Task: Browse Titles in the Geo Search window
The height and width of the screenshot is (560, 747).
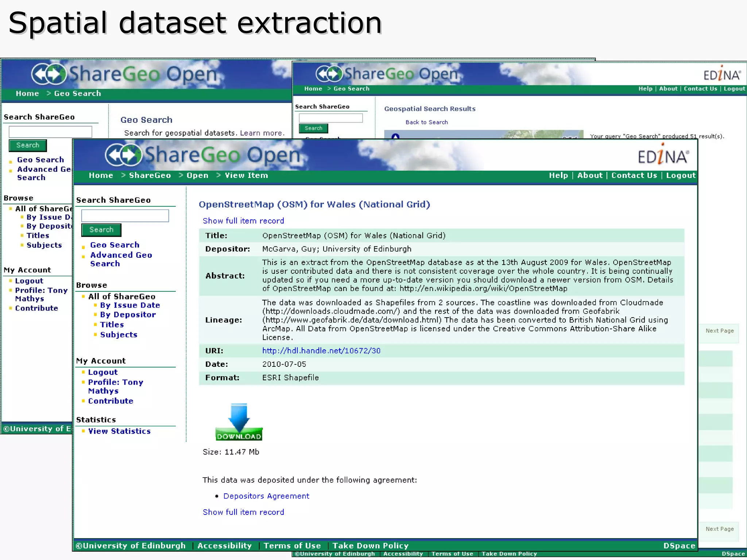Action: (x=38, y=236)
